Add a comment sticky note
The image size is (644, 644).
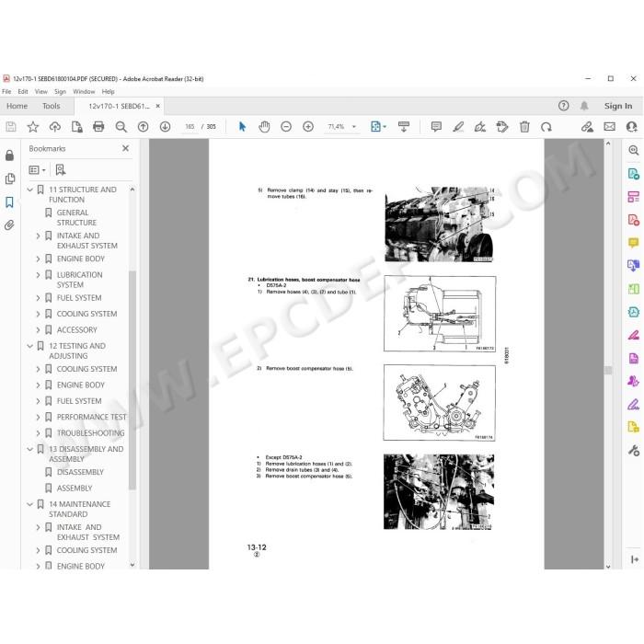(436, 127)
